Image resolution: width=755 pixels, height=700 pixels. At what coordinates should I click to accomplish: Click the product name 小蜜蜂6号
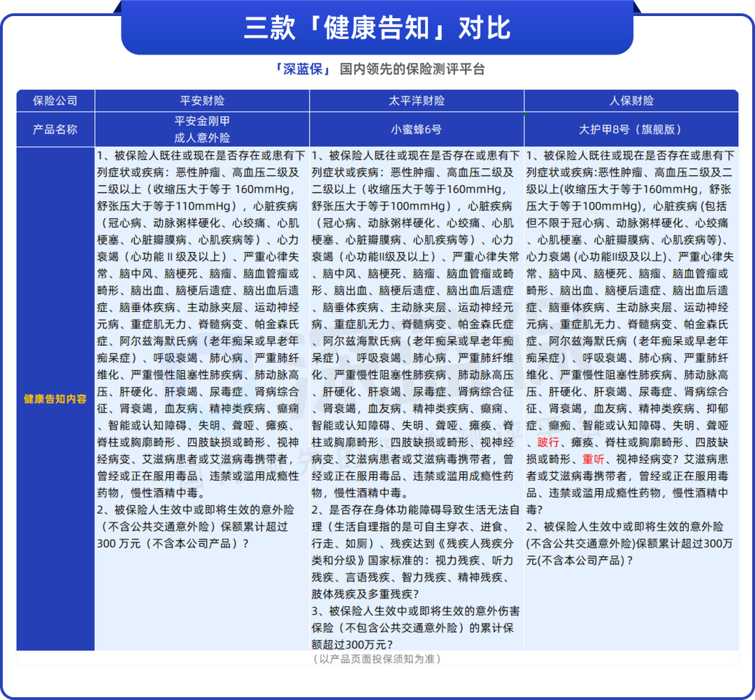[417, 129]
